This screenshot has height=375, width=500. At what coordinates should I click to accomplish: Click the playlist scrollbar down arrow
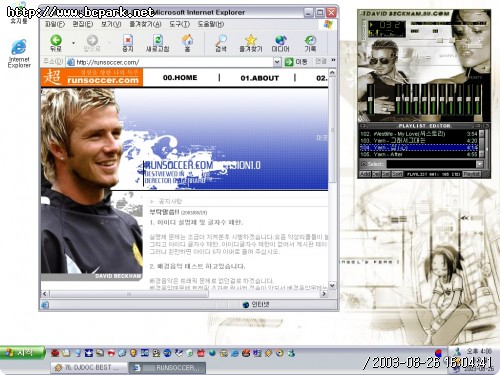pyautogui.click(x=482, y=155)
